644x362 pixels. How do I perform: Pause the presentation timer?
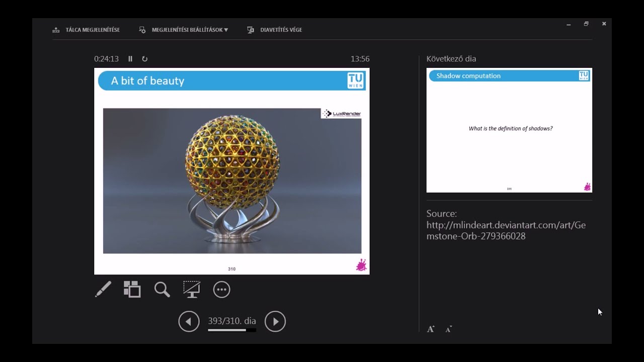(130, 59)
